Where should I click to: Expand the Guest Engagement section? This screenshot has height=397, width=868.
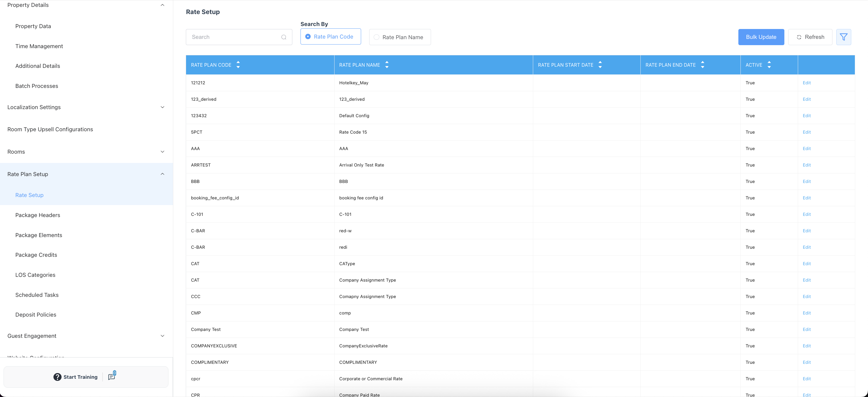pos(162,336)
